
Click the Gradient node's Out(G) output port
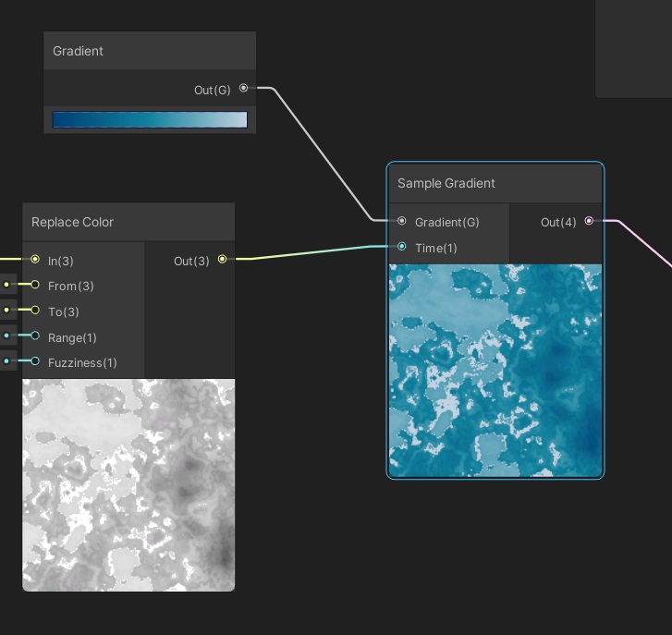(244, 89)
